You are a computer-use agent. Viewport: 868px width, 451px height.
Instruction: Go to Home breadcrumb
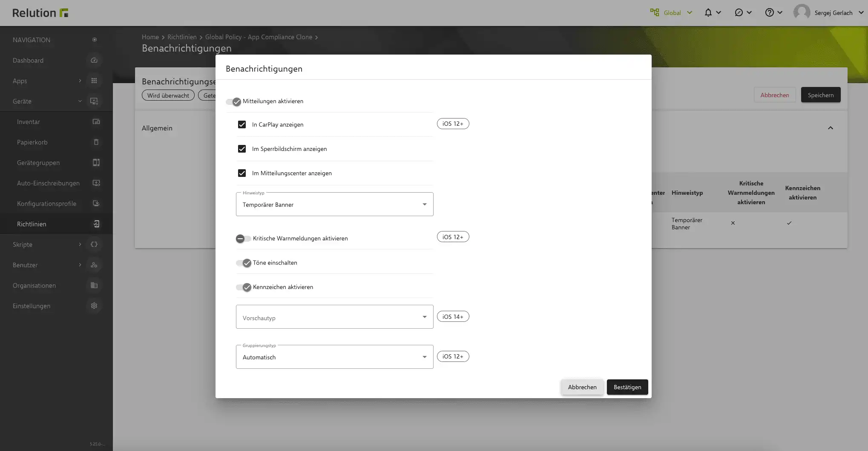coord(150,37)
